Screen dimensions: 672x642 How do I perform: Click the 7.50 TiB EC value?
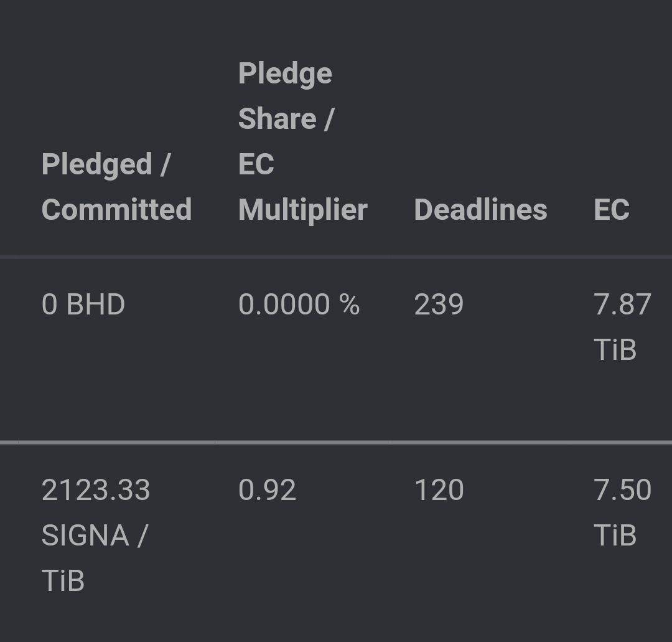coord(622,512)
